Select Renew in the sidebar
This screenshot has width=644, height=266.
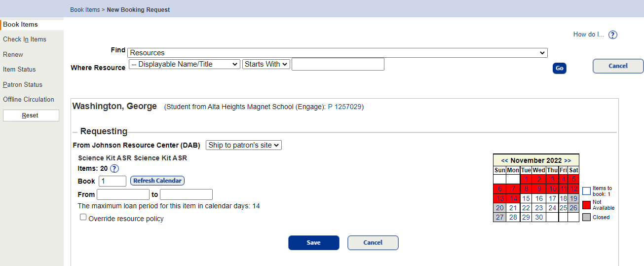click(x=13, y=55)
